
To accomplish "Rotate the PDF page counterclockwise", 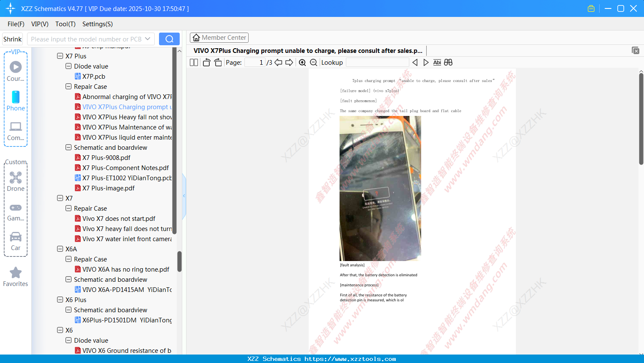I will click(x=206, y=62).
